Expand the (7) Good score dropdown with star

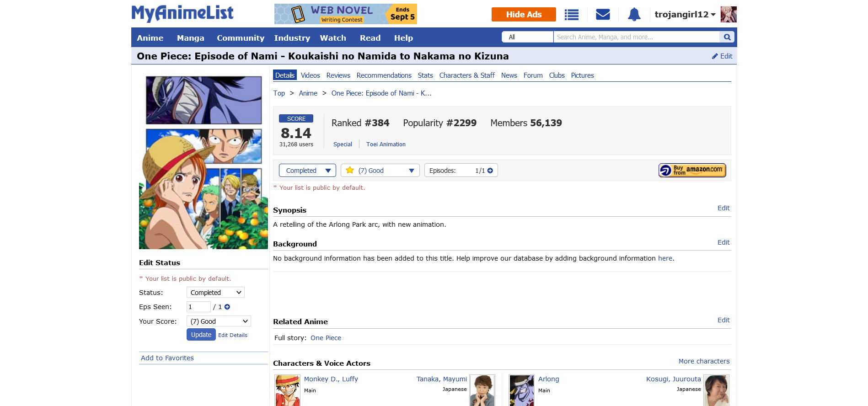(x=380, y=171)
